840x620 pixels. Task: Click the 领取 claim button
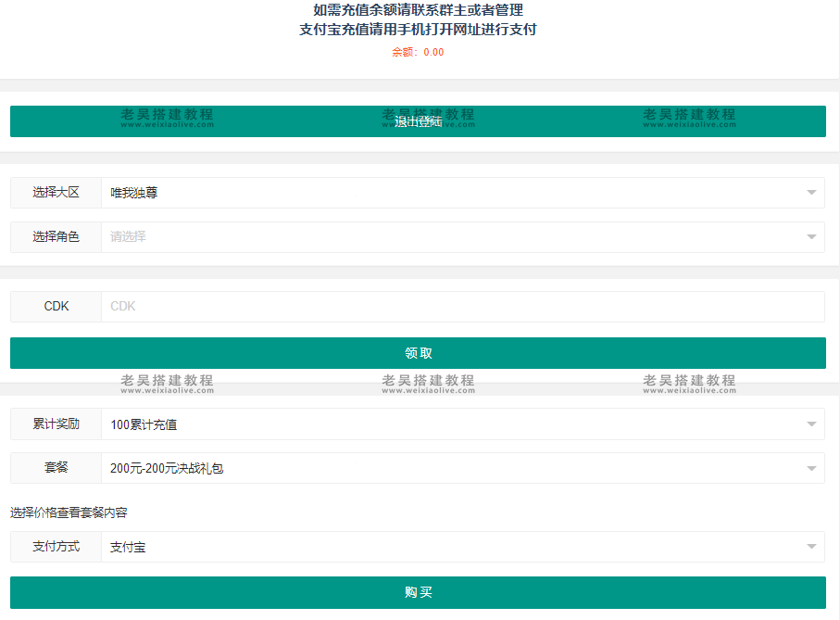point(420,353)
